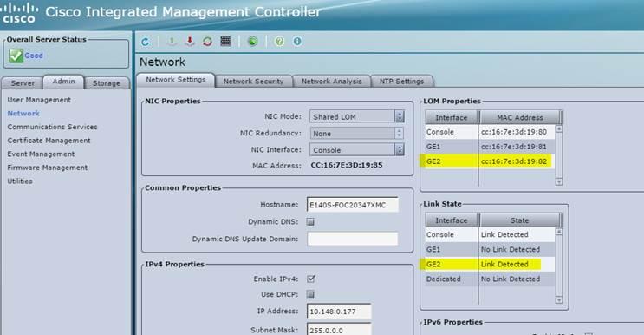Image resolution: width=644 pixels, height=335 pixels.
Task: Click the green checkmark server status icon
Action: (x=16, y=56)
